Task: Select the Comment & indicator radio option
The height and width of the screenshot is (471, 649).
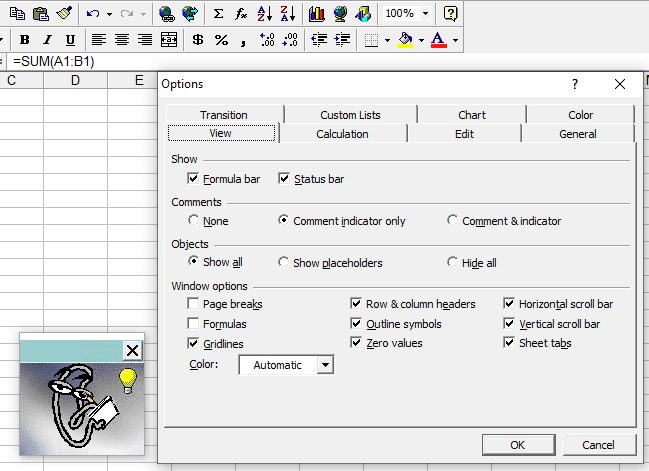Action: tap(453, 221)
